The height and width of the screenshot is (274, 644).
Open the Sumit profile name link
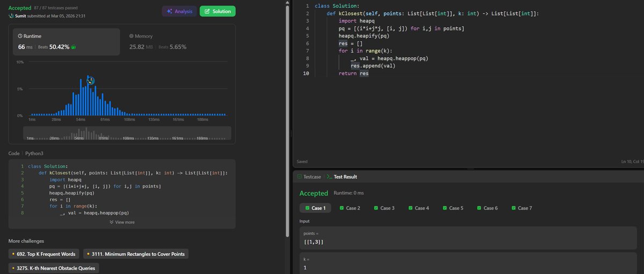click(21, 16)
